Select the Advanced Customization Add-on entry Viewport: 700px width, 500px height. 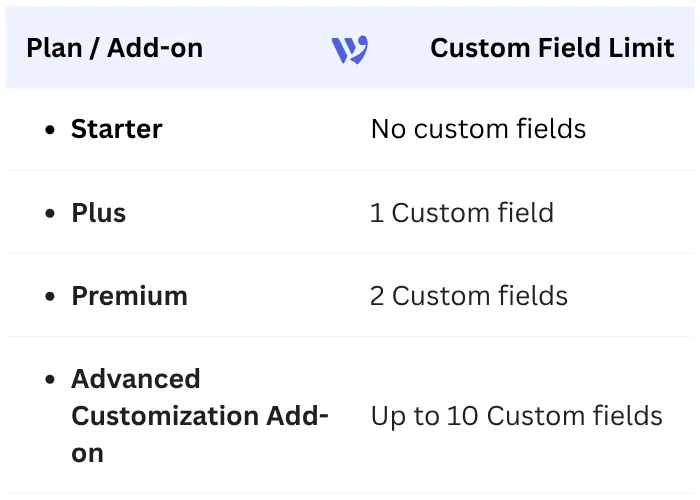click(x=200, y=416)
